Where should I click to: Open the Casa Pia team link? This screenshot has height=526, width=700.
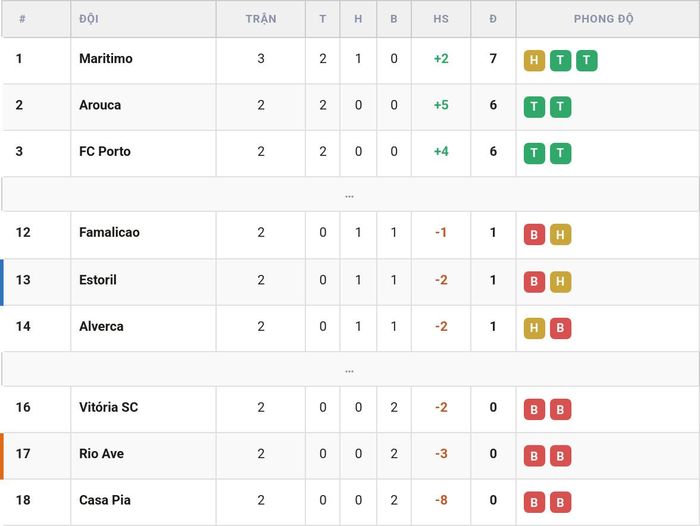105,500
